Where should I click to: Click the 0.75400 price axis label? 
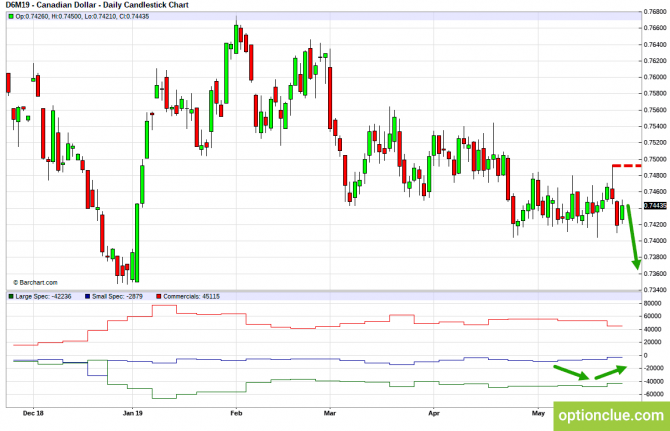[655, 126]
